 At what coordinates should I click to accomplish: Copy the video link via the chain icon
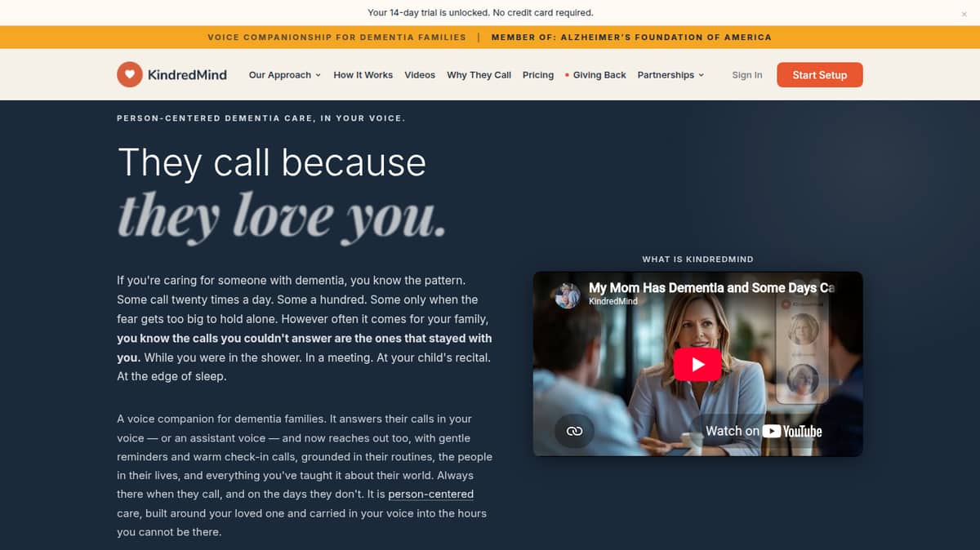point(574,431)
